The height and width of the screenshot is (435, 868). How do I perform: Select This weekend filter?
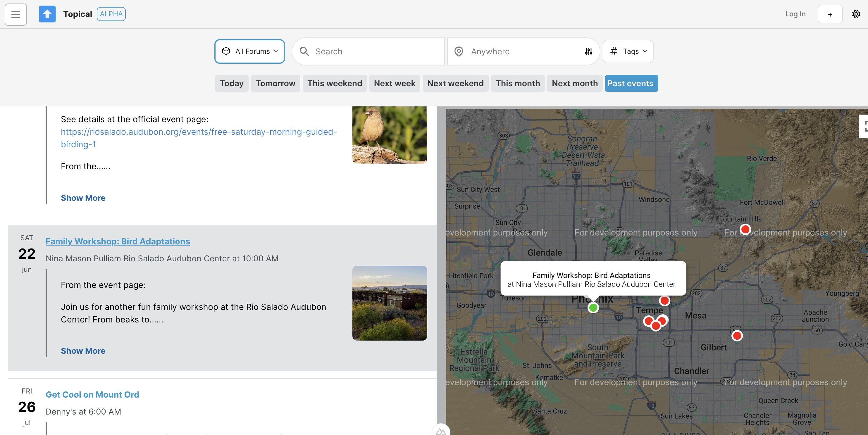(x=335, y=83)
